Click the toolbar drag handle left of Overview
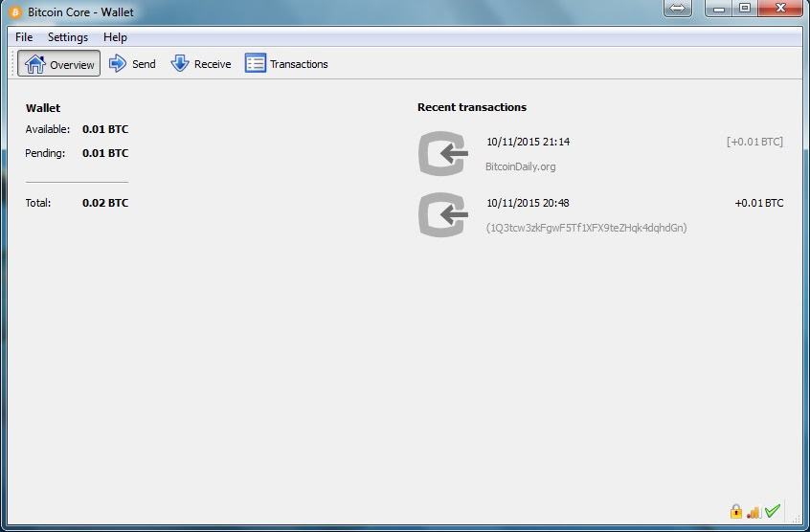 pos(12,63)
